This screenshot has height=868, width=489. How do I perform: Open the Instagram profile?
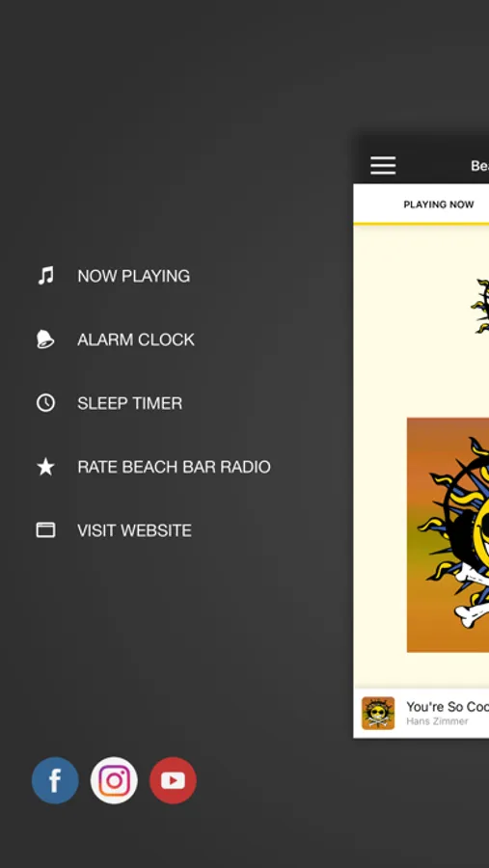click(x=114, y=780)
